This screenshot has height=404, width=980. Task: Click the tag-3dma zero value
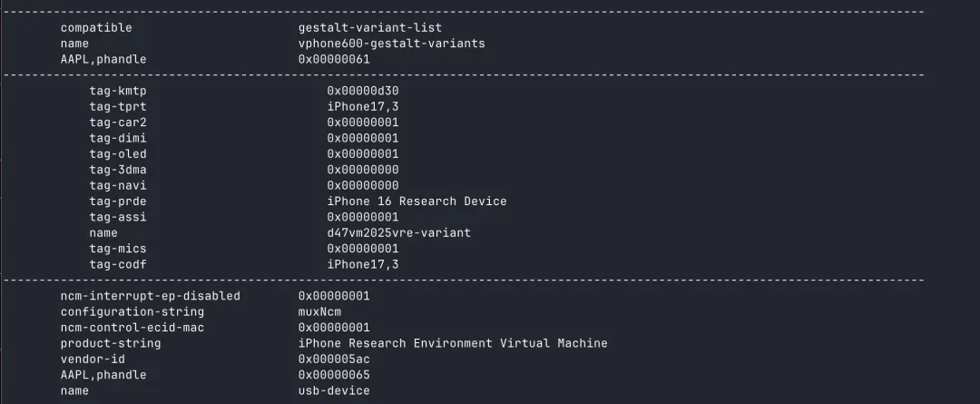pyautogui.click(x=363, y=170)
